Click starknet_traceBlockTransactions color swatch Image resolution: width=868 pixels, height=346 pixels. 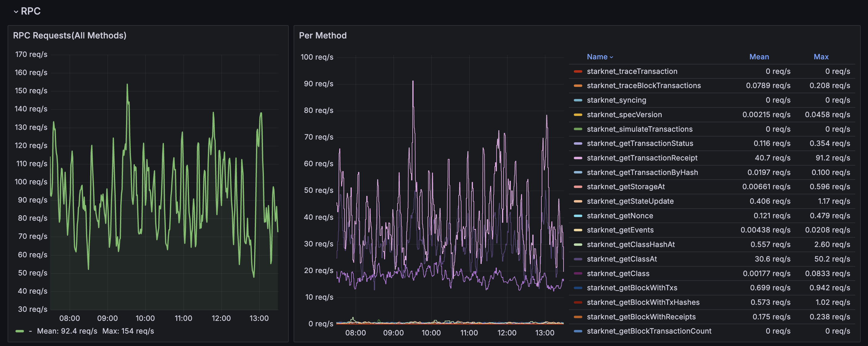pos(578,86)
